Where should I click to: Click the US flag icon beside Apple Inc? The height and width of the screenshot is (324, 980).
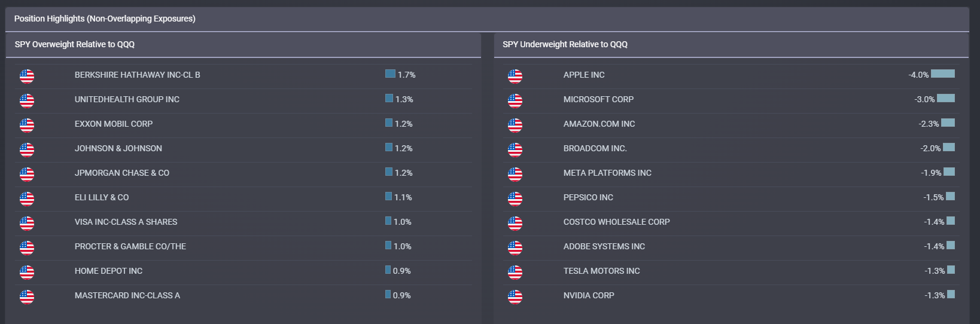pos(515,77)
